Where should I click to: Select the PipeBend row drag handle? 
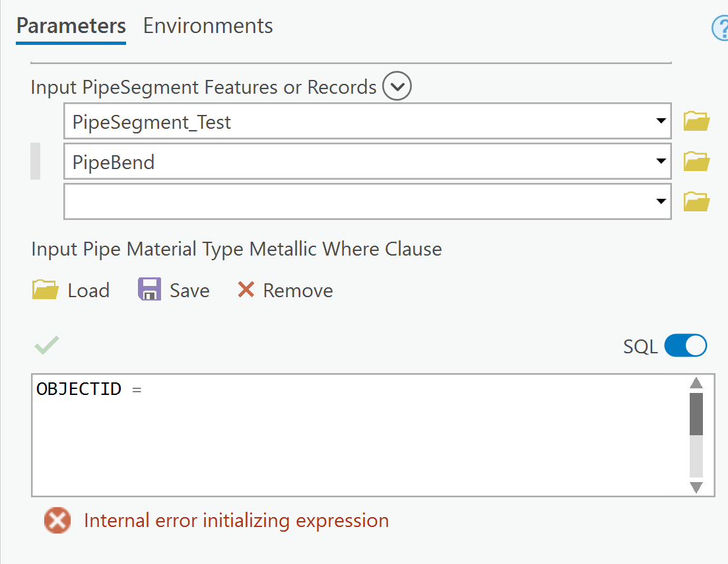point(36,161)
